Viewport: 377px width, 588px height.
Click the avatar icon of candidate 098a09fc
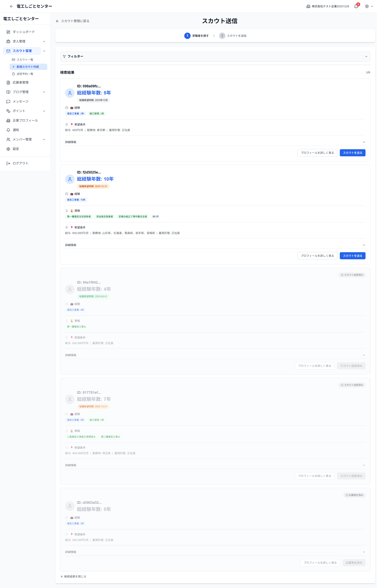70,93
